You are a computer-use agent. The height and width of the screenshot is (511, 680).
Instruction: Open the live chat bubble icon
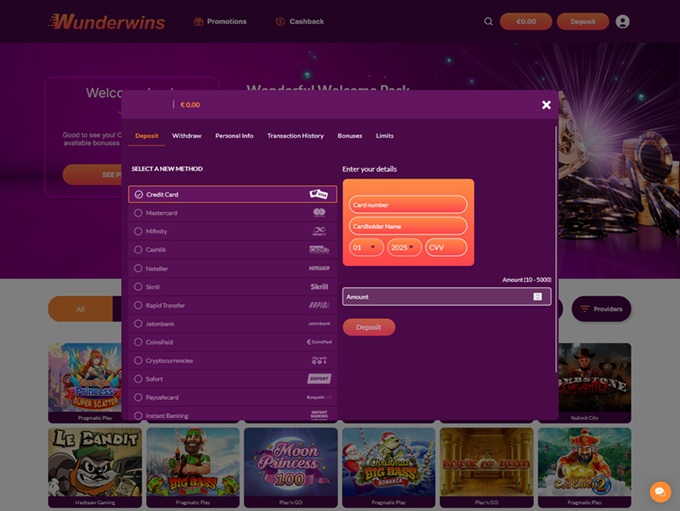point(660,491)
